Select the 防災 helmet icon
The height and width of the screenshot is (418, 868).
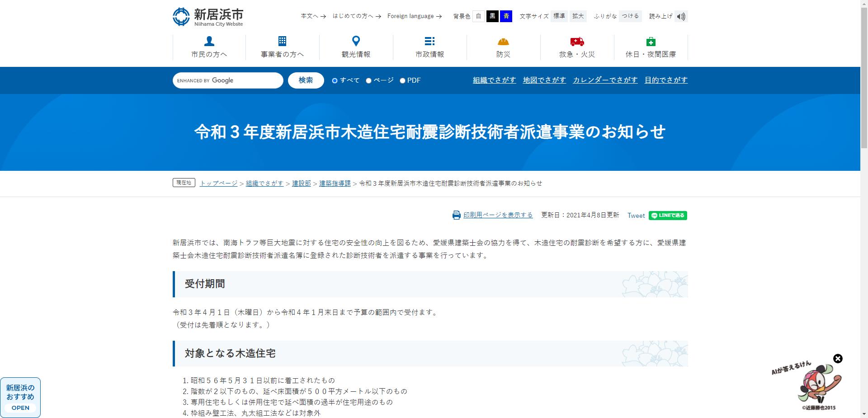click(503, 42)
